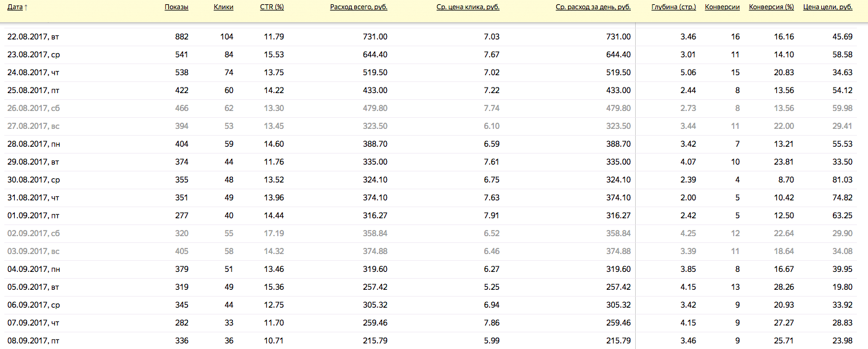Sort by Конверсия (%) column header
Screen dimensions: 868x349
click(x=771, y=7)
